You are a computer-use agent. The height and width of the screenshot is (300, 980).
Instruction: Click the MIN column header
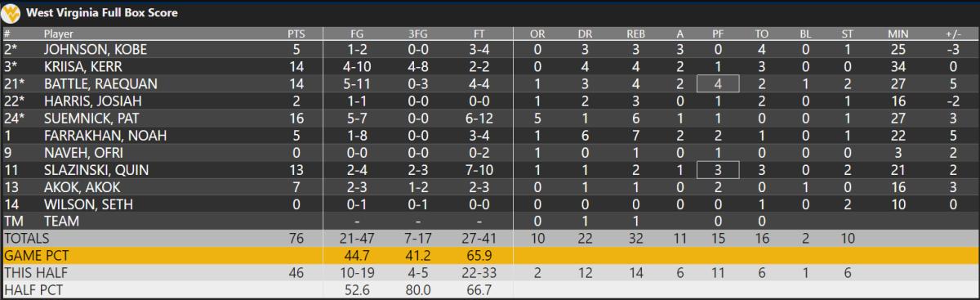898,34
